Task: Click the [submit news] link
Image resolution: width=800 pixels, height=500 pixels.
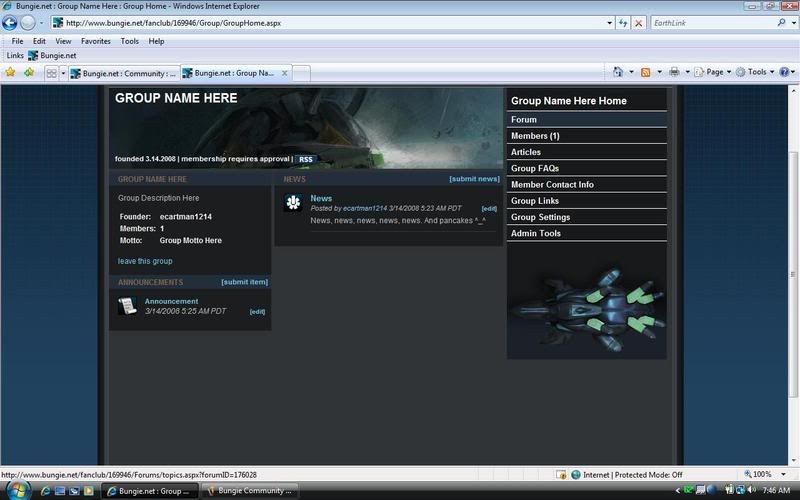Action: (474, 179)
